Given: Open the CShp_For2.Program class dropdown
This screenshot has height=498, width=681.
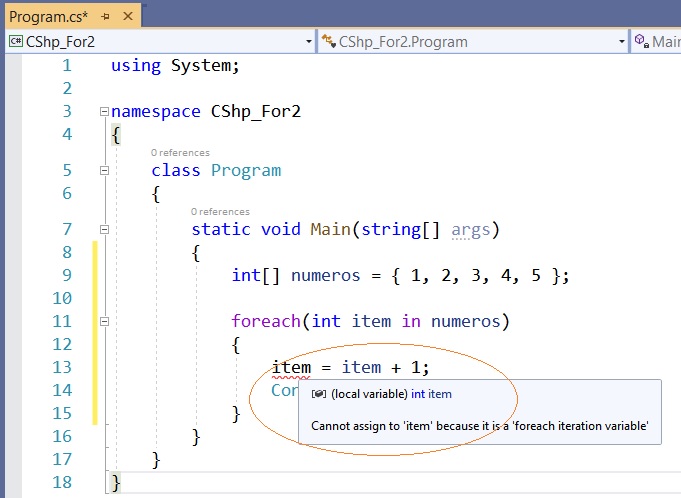Looking at the screenshot, I should point(621,42).
